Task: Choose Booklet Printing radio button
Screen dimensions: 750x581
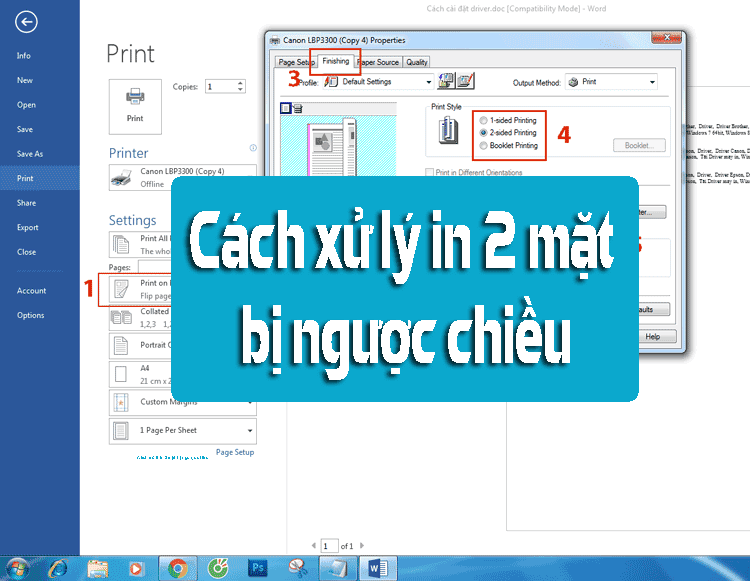Action: tap(485, 145)
